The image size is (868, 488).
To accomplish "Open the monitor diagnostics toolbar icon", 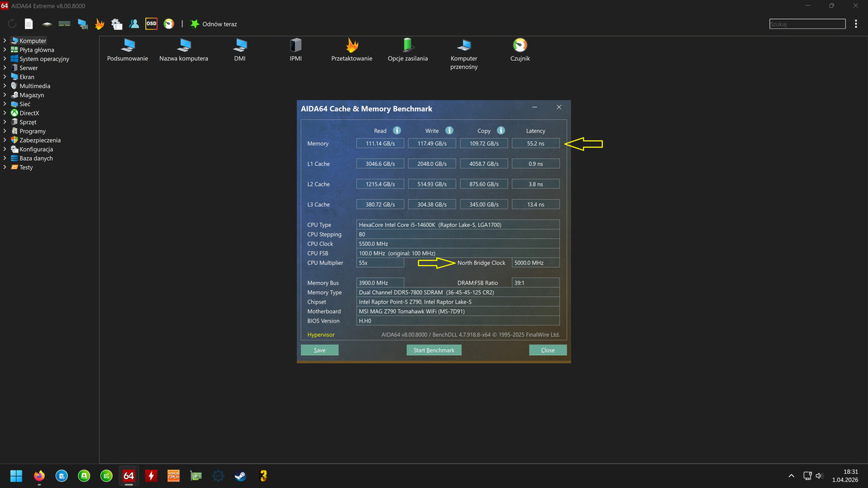I will coord(83,24).
